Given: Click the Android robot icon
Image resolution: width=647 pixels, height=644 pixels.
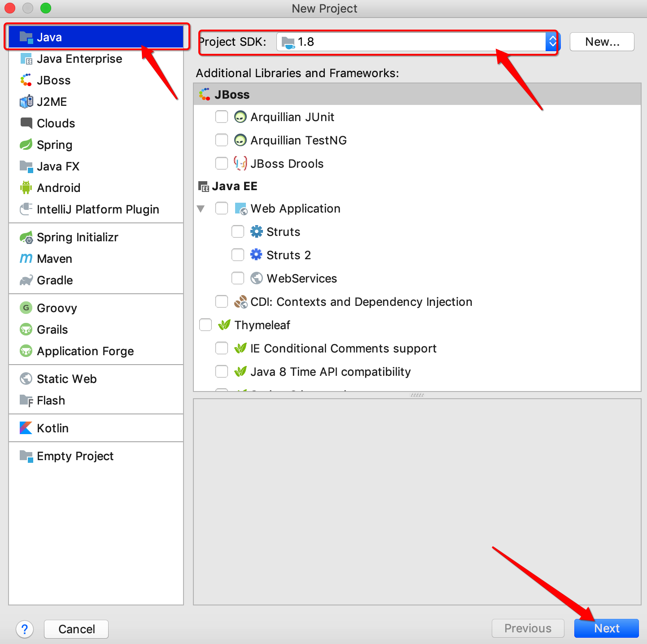Looking at the screenshot, I should tap(26, 187).
